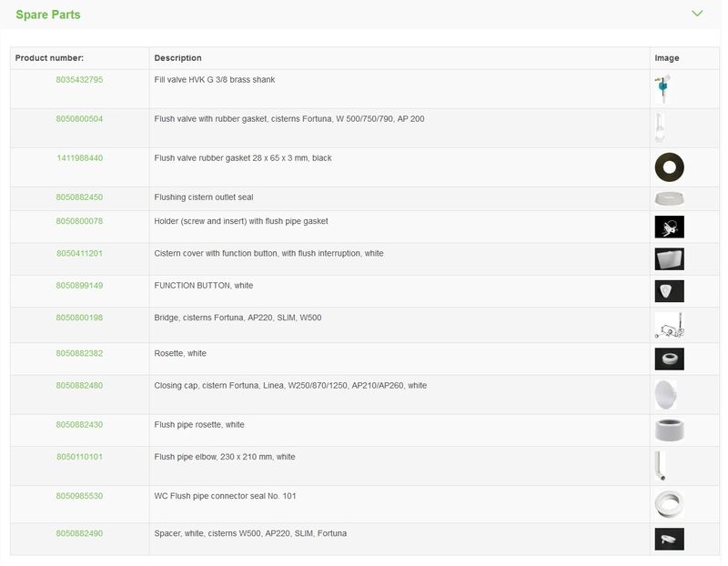
Task: Click the Spare Parts heading
Action: tap(46, 15)
